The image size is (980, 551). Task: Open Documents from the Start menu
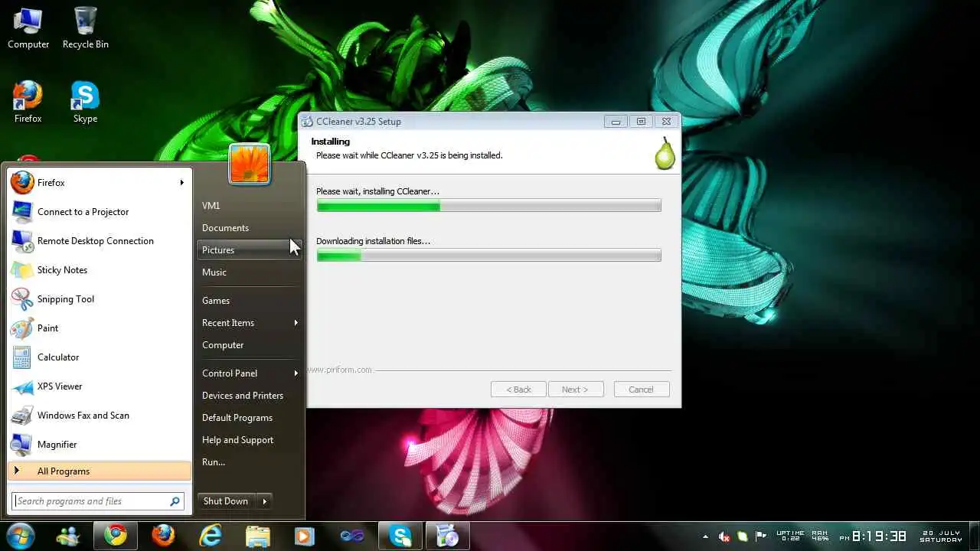click(249, 228)
